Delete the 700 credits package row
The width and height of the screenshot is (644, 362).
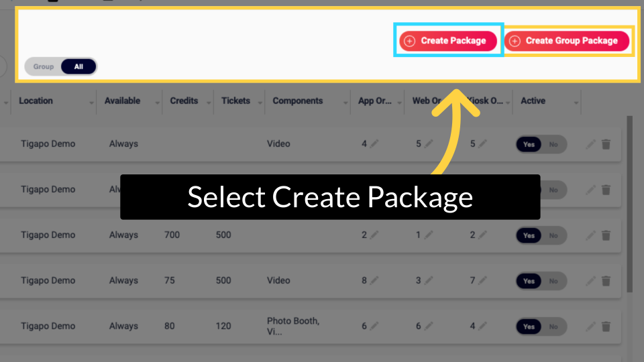pos(606,235)
